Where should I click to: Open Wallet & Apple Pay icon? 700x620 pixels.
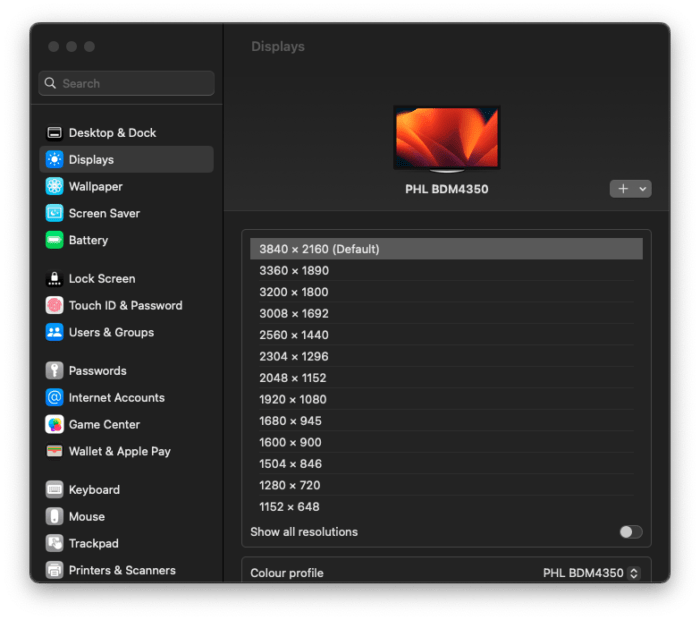pos(54,451)
